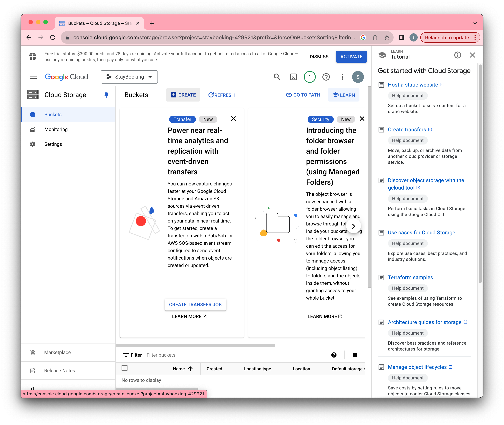The width and height of the screenshot is (504, 425).
Task: Advance the promo carousel with the next chevron
Action: click(x=354, y=226)
